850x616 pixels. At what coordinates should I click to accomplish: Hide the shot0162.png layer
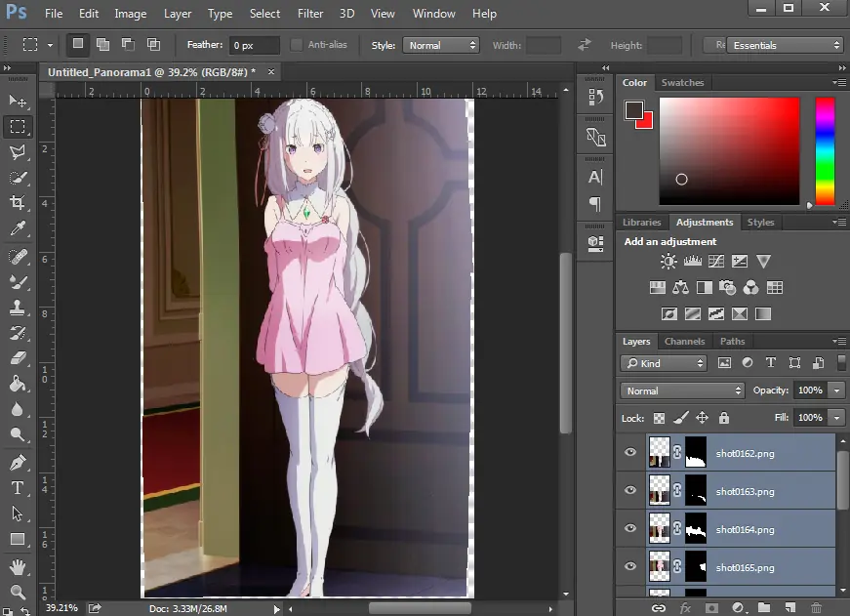(630, 452)
